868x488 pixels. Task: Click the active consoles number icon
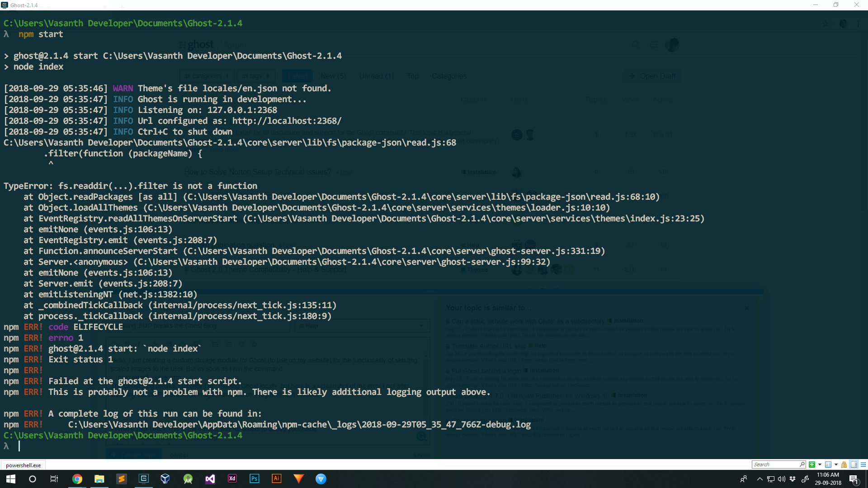point(828,465)
